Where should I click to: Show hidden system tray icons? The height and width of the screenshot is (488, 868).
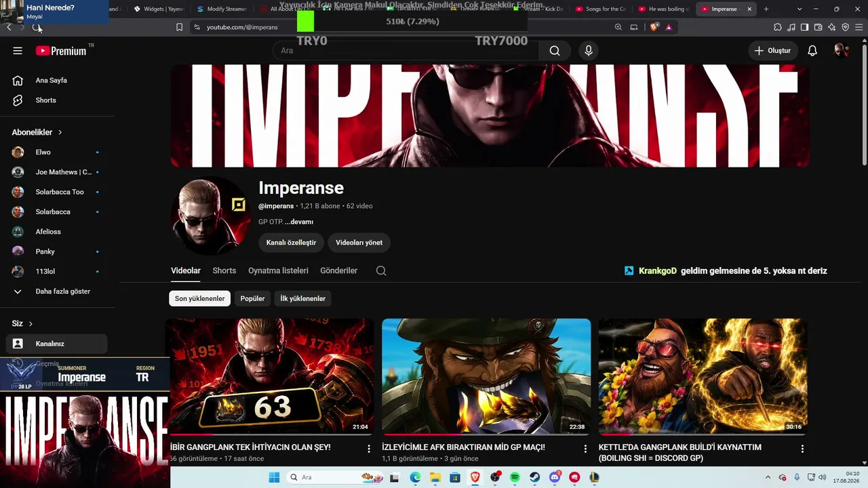point(768,477)
